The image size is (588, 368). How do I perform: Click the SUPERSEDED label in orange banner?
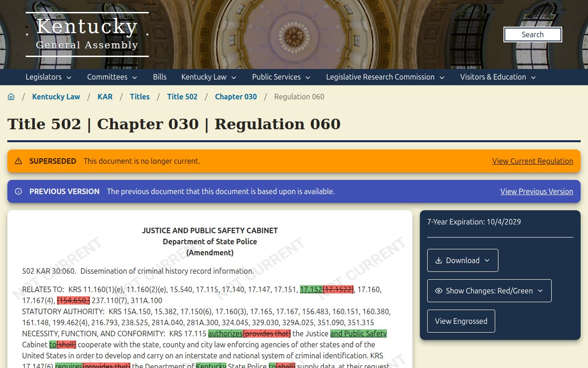point(53,161)
